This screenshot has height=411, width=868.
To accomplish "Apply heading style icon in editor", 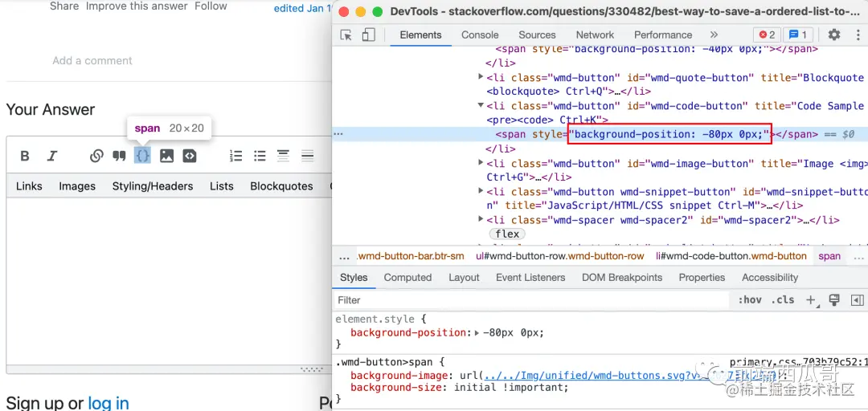I will click(284, 156).
